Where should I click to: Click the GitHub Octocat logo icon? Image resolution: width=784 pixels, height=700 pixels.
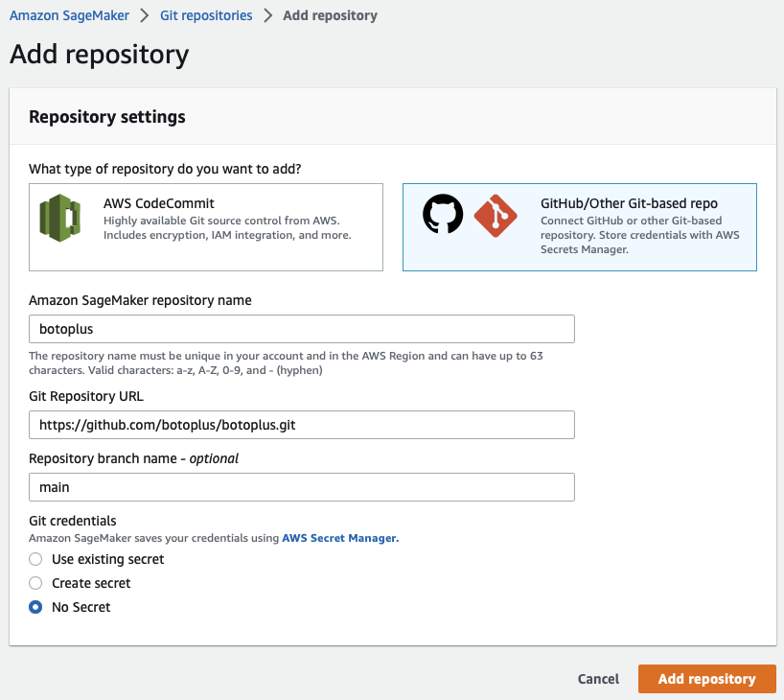pos(443,216)
